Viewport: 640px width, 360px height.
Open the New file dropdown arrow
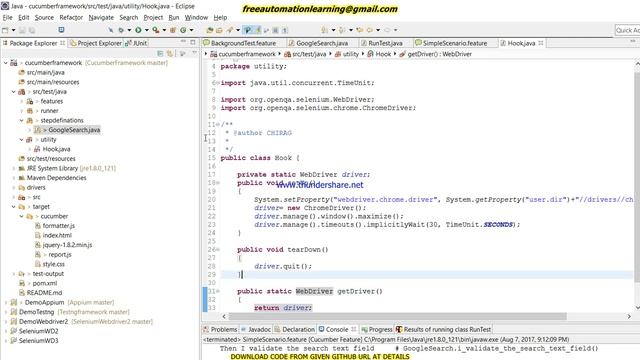(13, 30)
